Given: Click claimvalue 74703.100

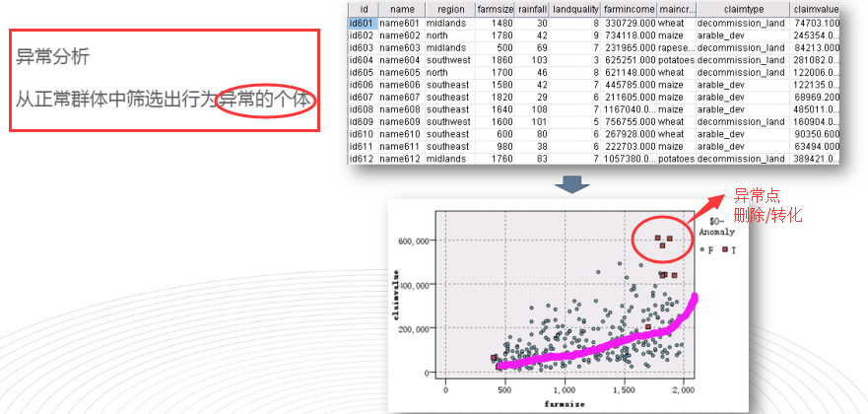Looking at the screenshot, I should (x=816, y=24).
